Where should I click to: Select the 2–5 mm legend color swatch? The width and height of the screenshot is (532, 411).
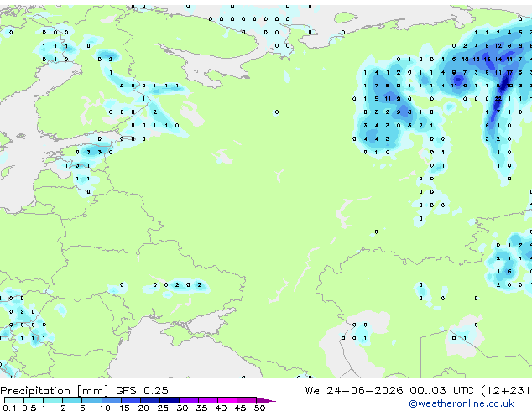pos(72,400)
